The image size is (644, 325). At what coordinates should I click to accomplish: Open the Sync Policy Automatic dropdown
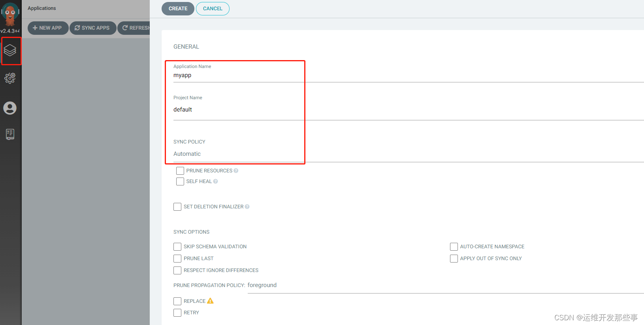point(409,154)
